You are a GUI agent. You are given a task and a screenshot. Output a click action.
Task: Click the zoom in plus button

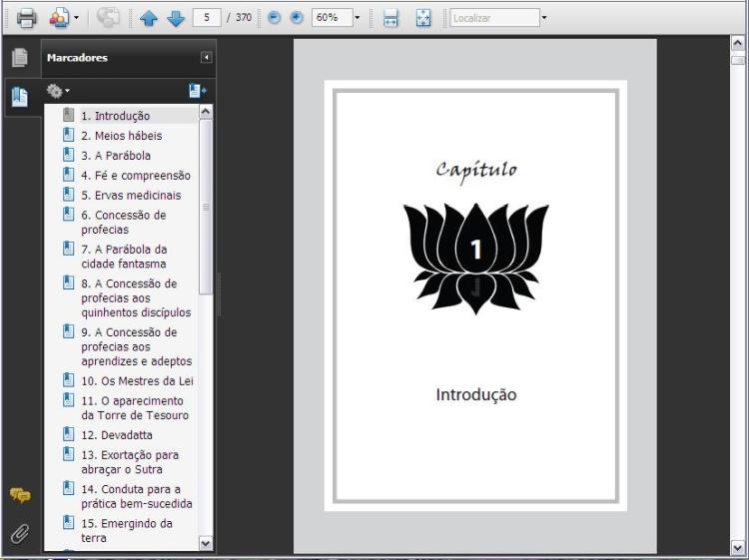[x=296, y=18]
